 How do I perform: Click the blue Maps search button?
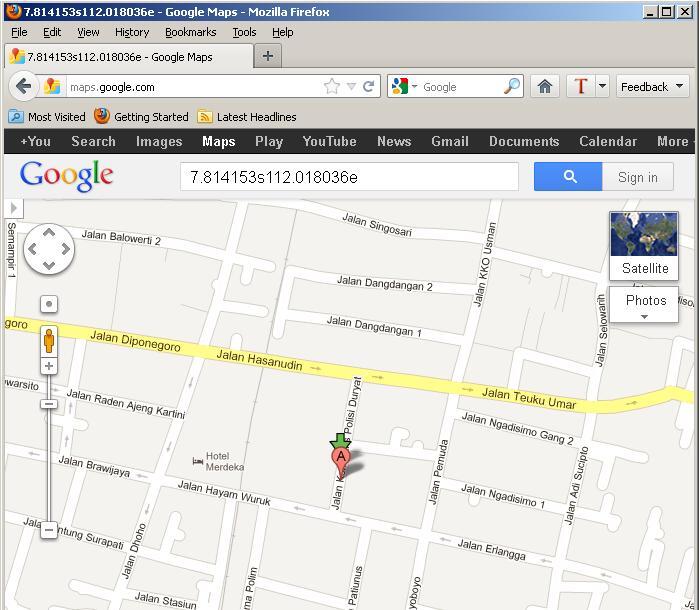568,177
